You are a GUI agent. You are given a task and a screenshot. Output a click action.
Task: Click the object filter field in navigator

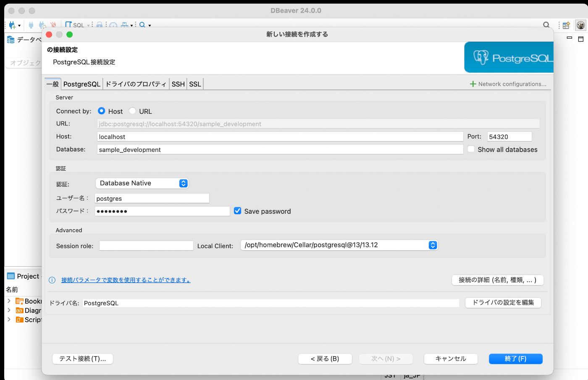(24, 63)
